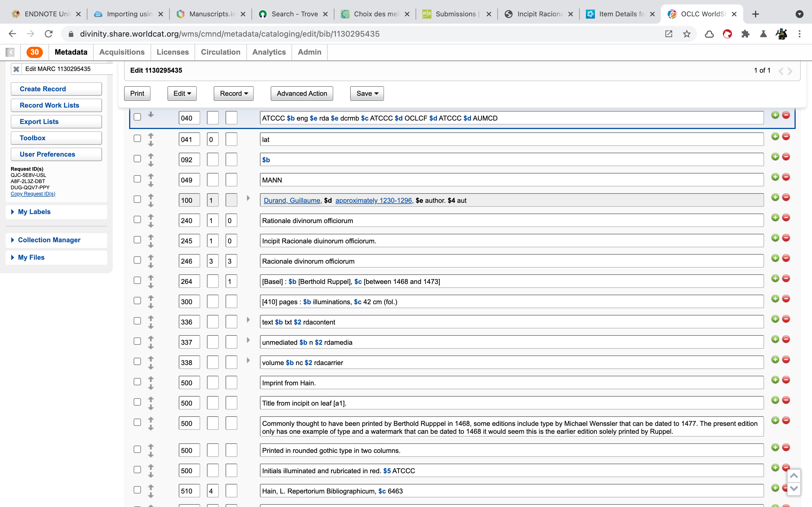The height and width of the screenshot is (507, 812).
Task: Click scroll-to-top chevron button
Action: click(794, 476)
